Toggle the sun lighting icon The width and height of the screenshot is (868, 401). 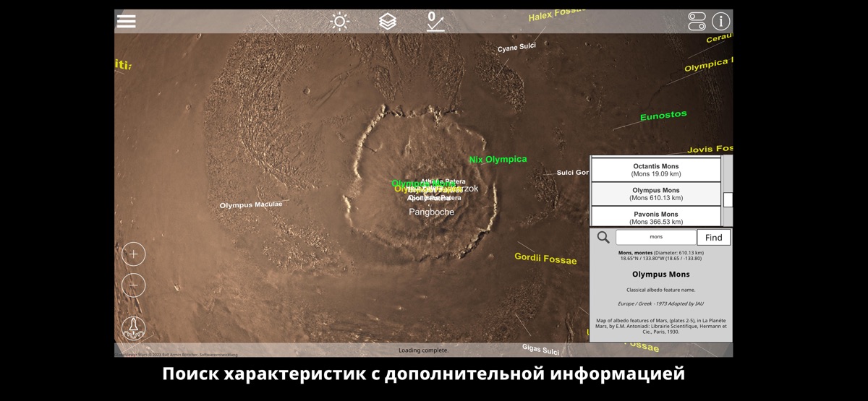(339, 21)
